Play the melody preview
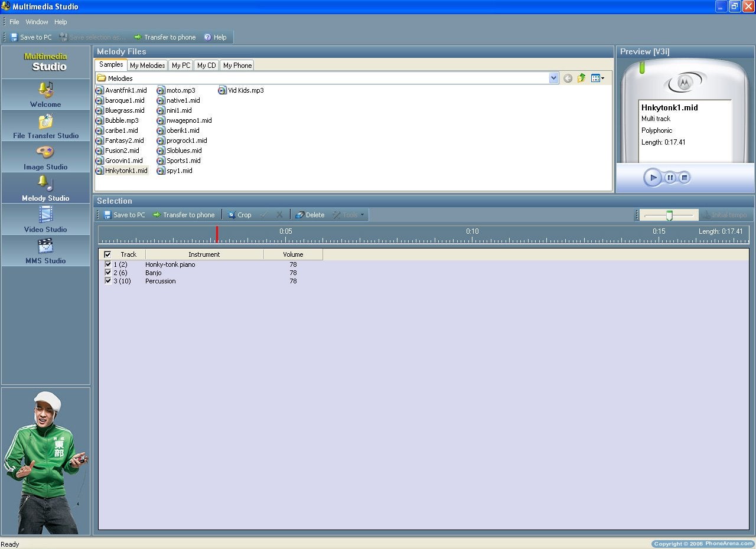Screen dimensions: 756x549 click(653, 177)
